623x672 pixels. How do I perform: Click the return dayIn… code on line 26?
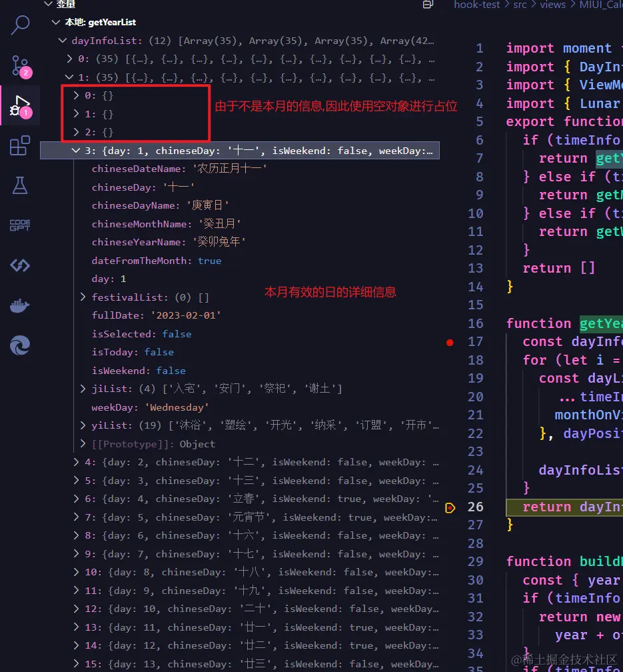click(572, 507)
